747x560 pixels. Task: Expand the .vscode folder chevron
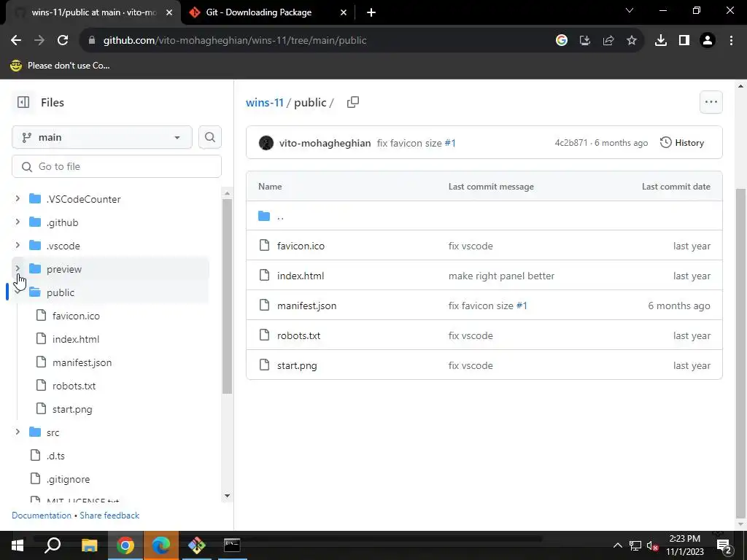(18, 245)
